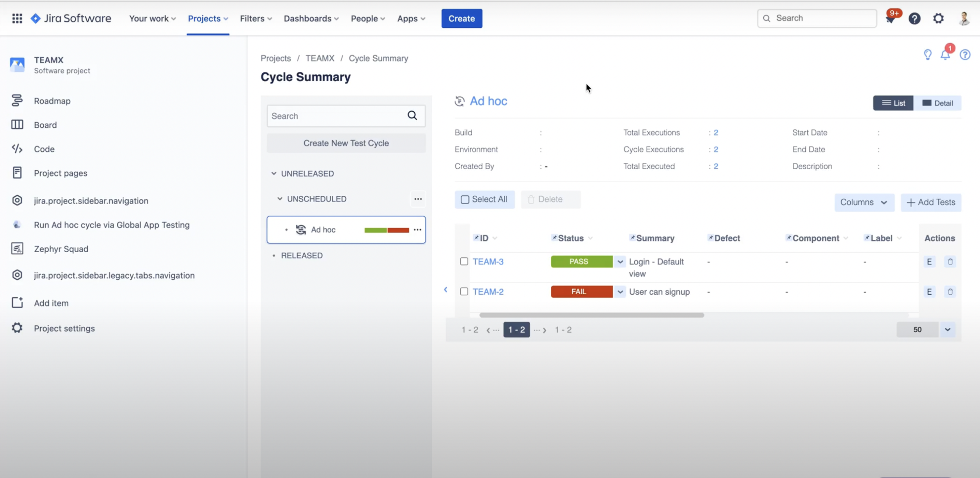The image size is (980, 478).
Task: Click the search magnifier in cycle panel
Action: coord(412,116)
